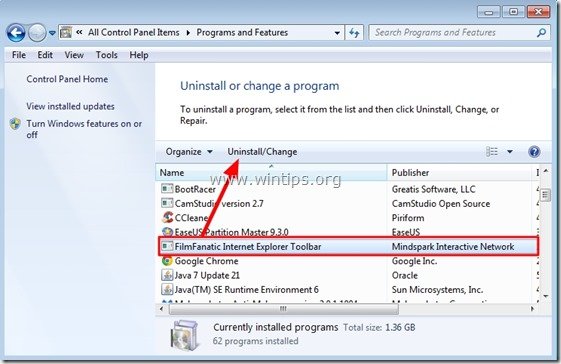
Task: Select BootRacer program icon
Action: (167, 189)
